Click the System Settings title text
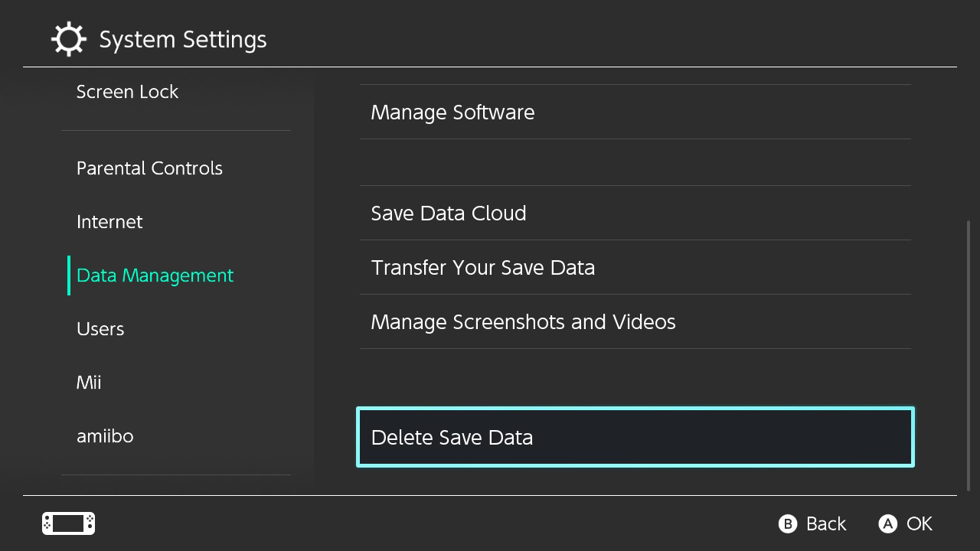 click(183, 39)
